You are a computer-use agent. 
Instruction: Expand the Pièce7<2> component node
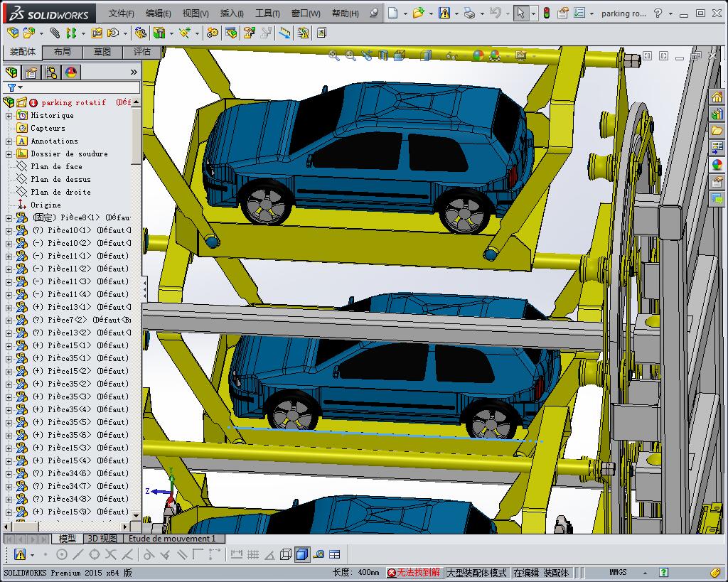click(x=9, y=320)
